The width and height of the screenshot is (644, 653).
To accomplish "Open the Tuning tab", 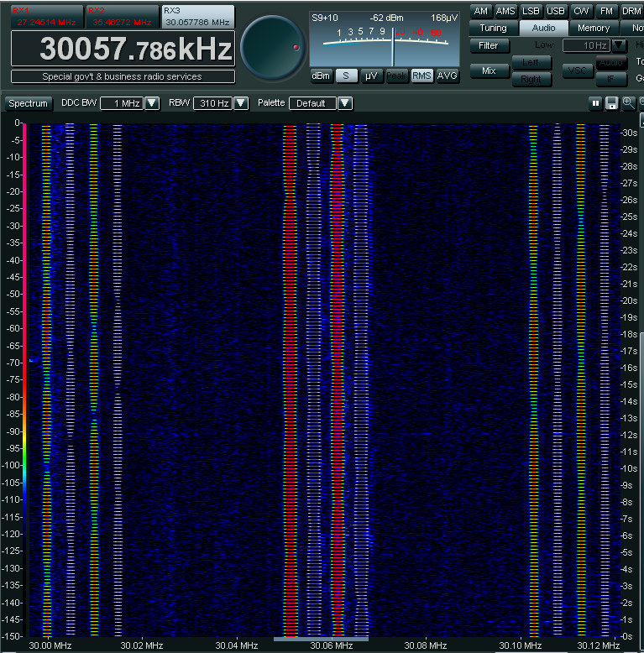I will 494,29.
